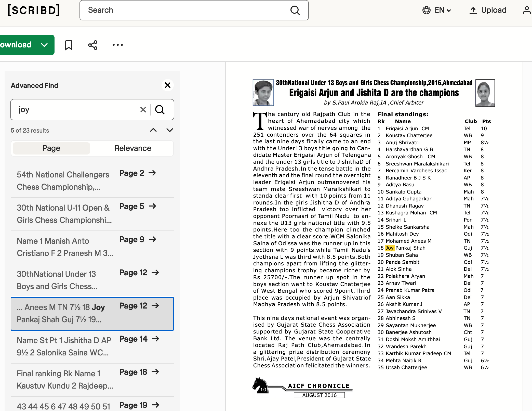The height and width of the screenshot is (411, 532).
Task: Go to previous search result
Action: [x=153, y=130]
